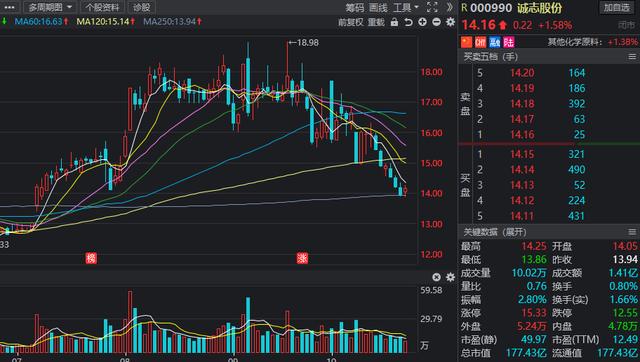The width and height of the screenshot is (640, 362).
Task: Zoom in chart with plus icon
Action: (422, 22)
